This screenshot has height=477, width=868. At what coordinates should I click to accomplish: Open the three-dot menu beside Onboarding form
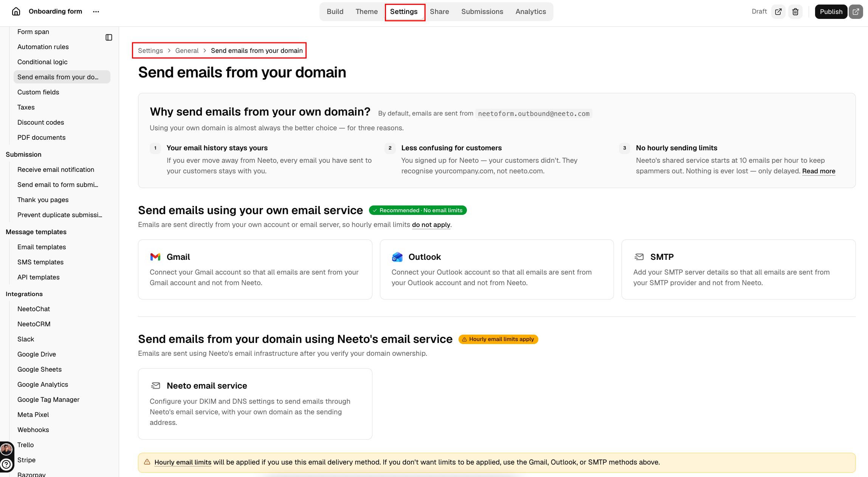(96, 11)
